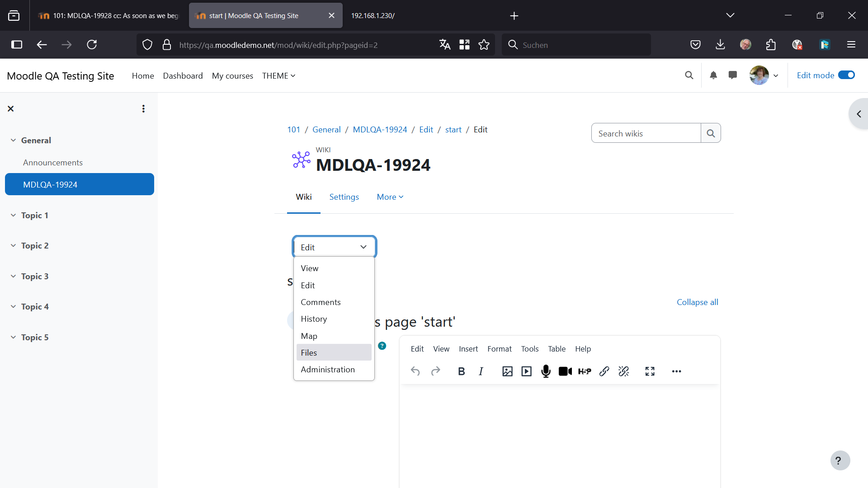Insert an image via editor toolbar
The width and height of the screenshot is (868, 488).
point(507,371)
